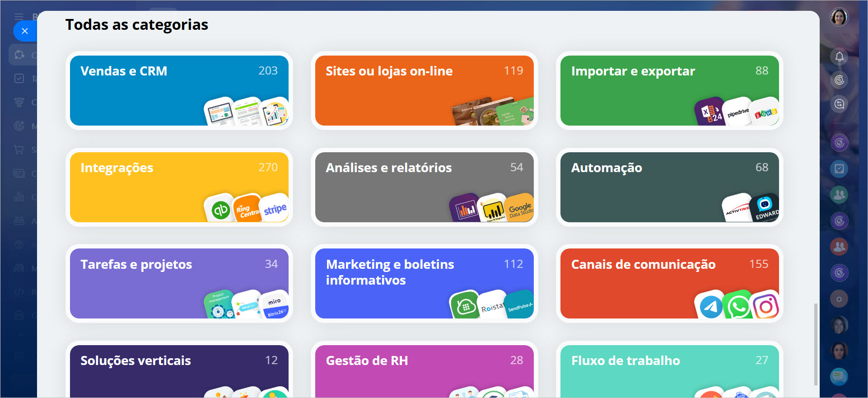
Task: Click the green cloud telephony icon
Action: coord(465,305)
